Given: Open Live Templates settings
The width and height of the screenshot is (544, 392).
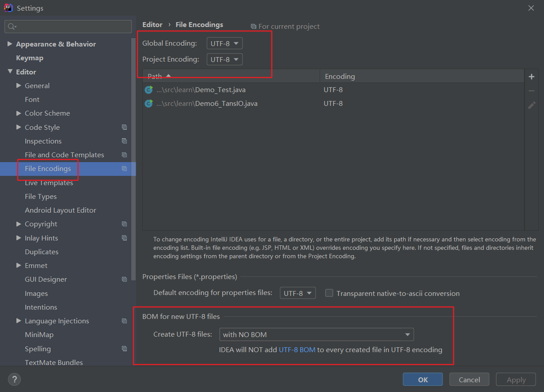Looking at the screenshot, I should click(49, 182).
